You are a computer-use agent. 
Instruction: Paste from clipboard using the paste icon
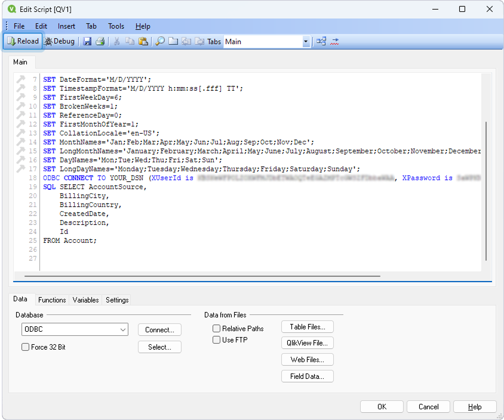point(143,41)
